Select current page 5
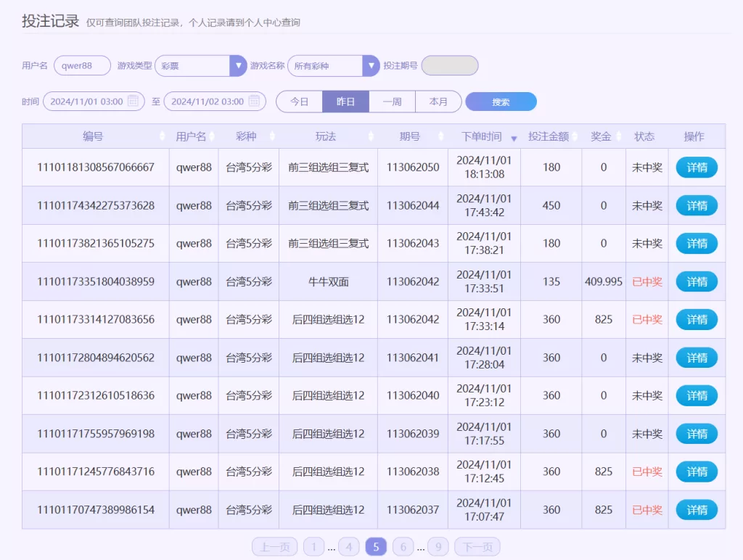 pos(377,547)
